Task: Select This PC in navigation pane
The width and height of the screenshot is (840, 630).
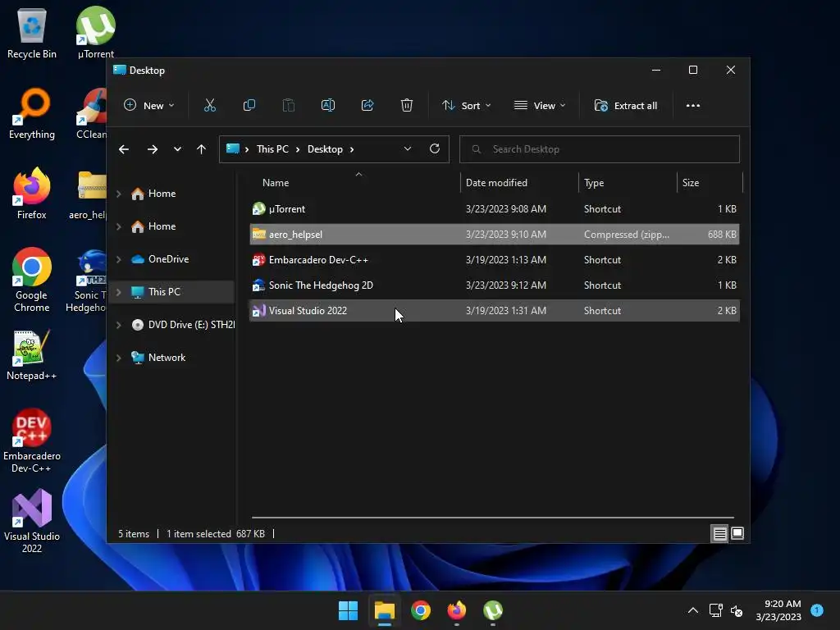Action: (164, 292)
